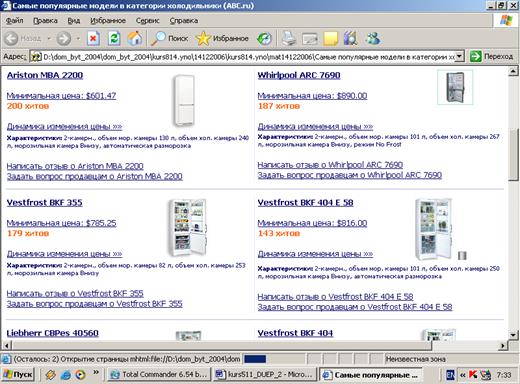This screenshot has height=384, width=520.
Task: Click the History/Media globe icon
Action: [264, 39]
